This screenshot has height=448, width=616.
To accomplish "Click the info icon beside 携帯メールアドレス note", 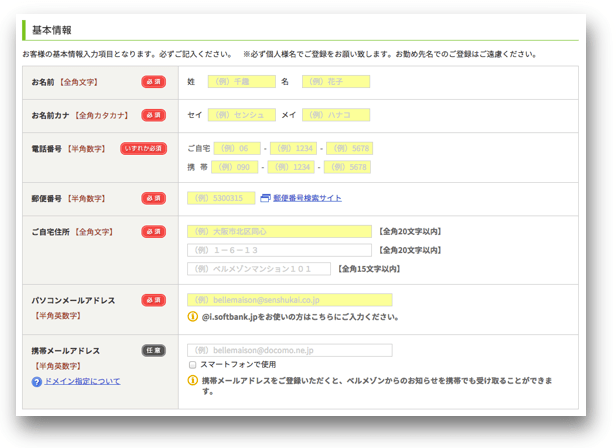I will click(192, 380).
